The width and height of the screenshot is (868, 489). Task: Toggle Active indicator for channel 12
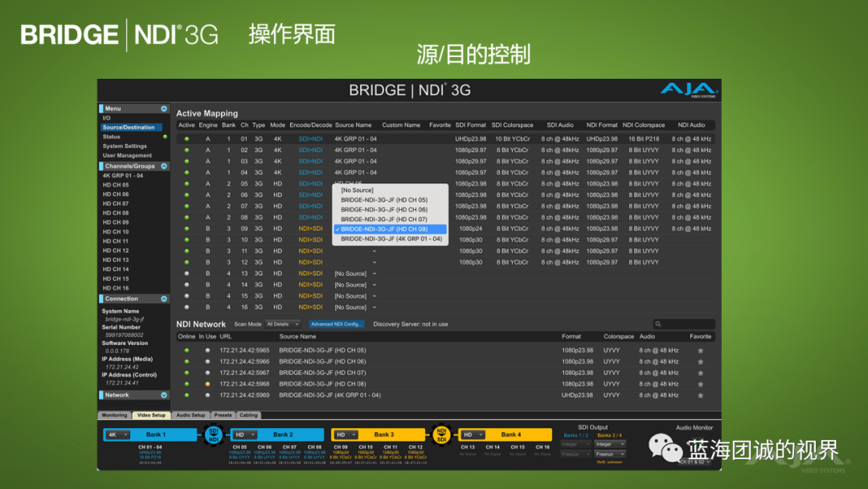click(x=186, y=262)
